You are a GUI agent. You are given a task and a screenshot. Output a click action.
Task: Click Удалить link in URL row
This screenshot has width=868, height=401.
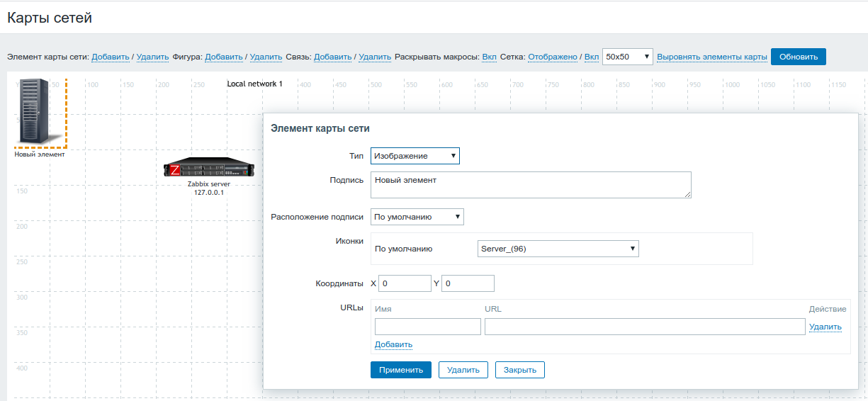pos(825,327)
